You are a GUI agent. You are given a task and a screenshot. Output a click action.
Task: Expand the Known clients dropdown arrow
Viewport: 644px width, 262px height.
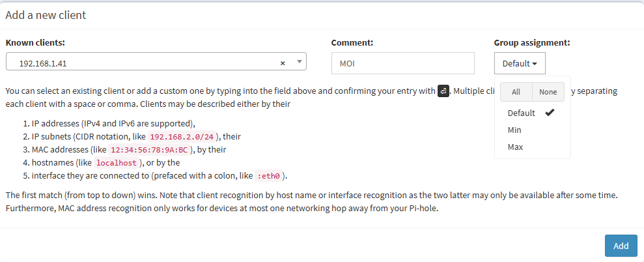tap(299, 62)
